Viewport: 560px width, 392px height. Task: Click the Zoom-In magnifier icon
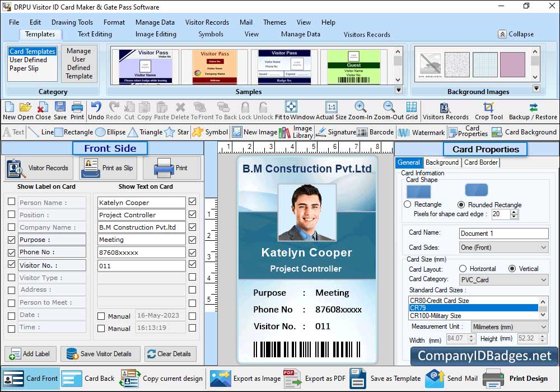pyautogui.click(x=360, y=107)
